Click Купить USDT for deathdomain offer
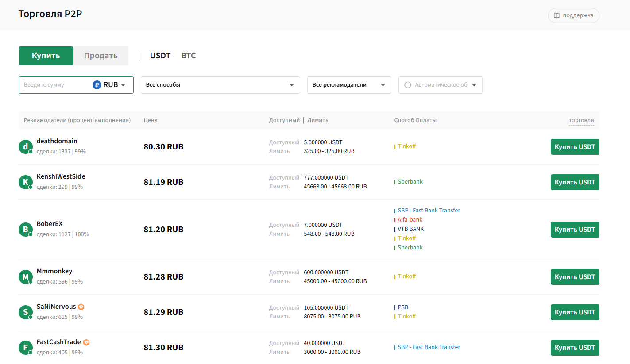 tap(575, 147)
